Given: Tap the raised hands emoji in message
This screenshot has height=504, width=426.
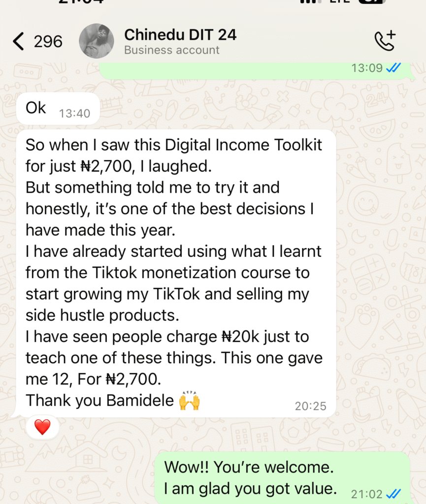Looking at the screenshot, I should point(190,401).
